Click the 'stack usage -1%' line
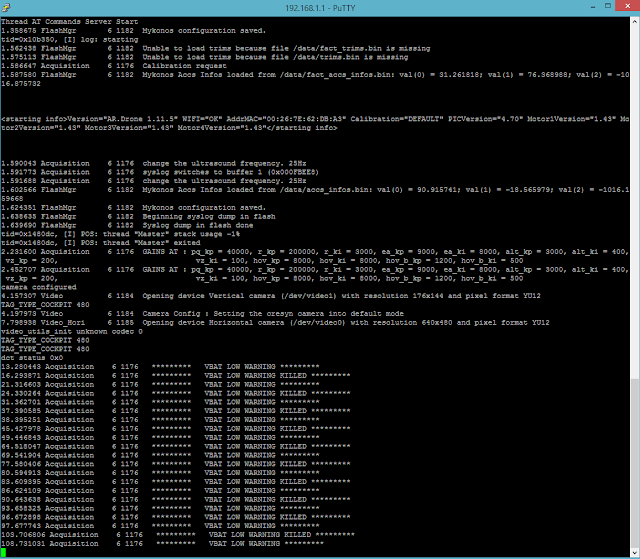The image size is (640, 559). click(x=121, y=234)
